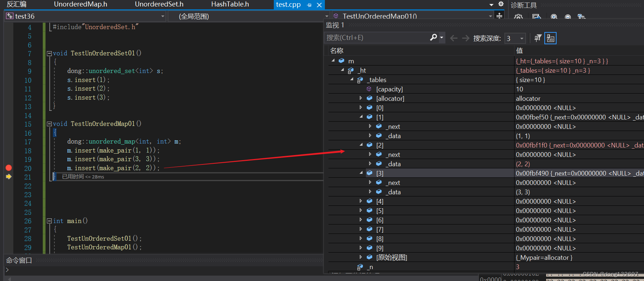Click the value 10 for [capacity]

(x=520, y=89)
